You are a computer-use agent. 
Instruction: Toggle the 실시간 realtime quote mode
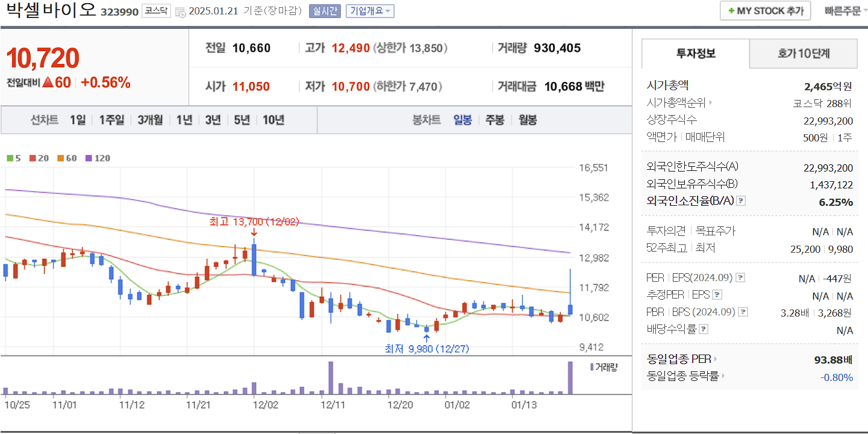pos(324,11)
